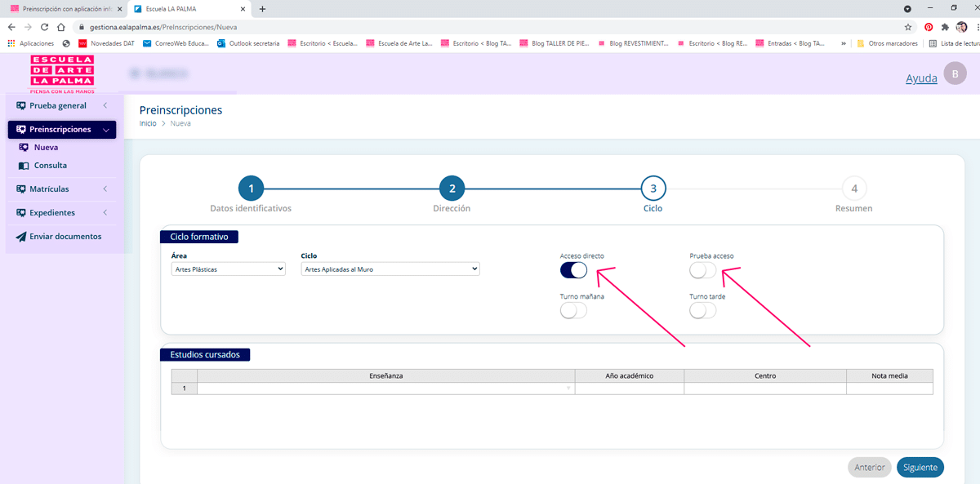980x484 pixels.
Task: Open the Pinterest extension icon
Action: 929,27
